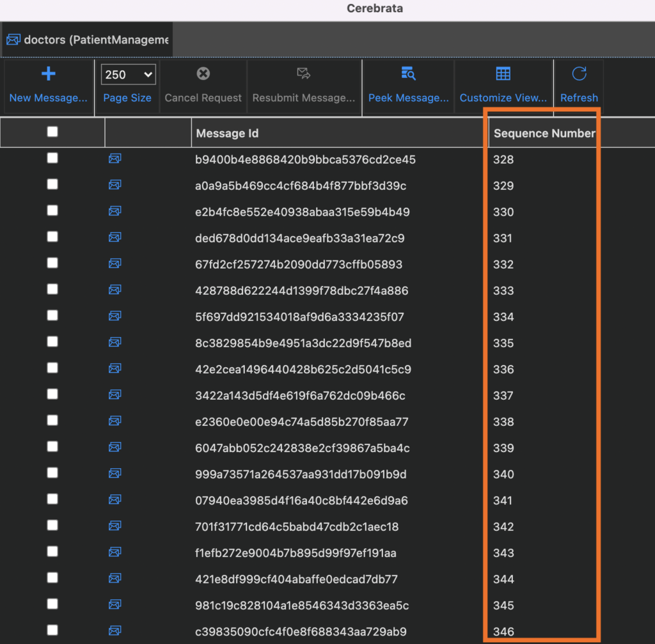Open message icon for sequence 328
The width and height of the screenshot is (655, 644).
[115, 159]
